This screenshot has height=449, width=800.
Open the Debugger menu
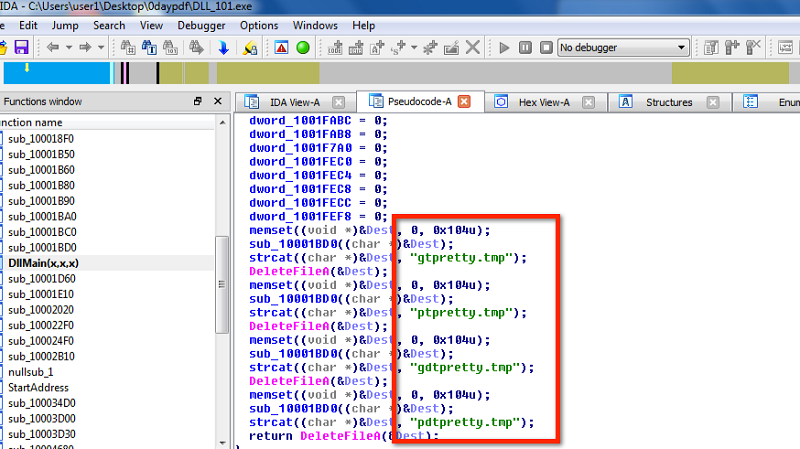[x=200, y=25]
